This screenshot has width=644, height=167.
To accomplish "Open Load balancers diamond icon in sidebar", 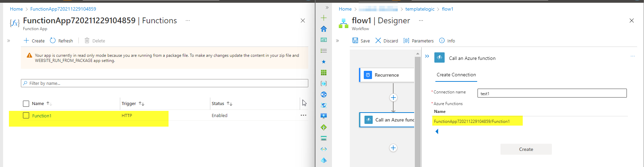I will click(x=324, y=127).
